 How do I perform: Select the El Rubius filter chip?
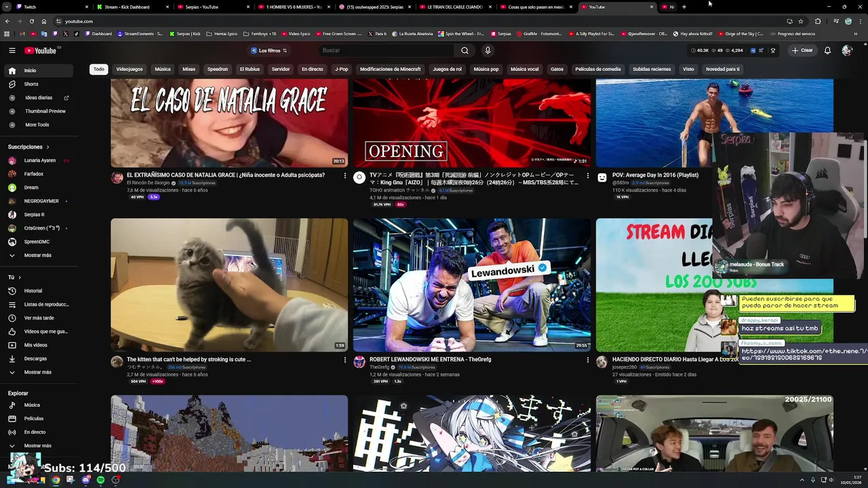pos(250,69)
